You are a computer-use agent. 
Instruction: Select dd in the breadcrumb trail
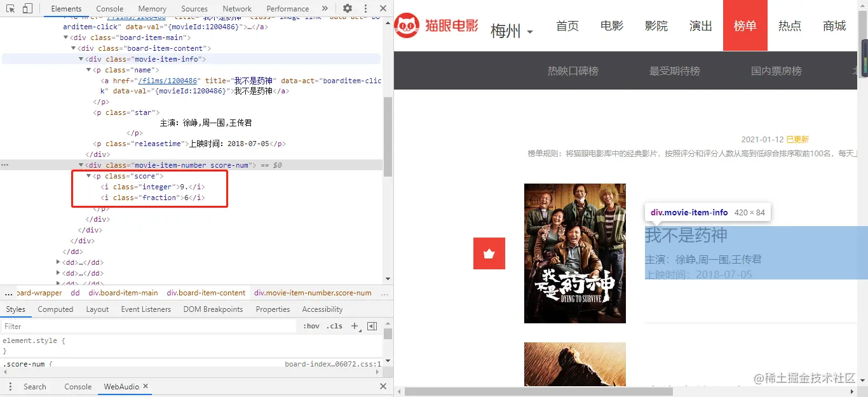tap(75, 293)
